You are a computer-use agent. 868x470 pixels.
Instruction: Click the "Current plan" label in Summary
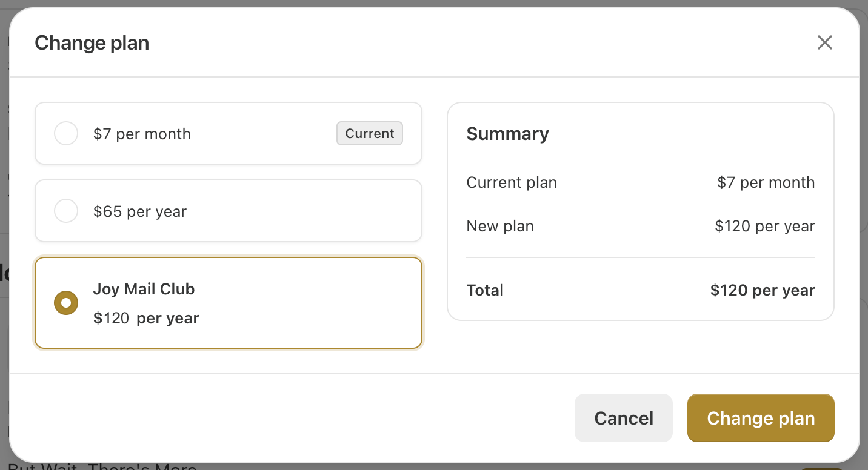pos(512,182)
